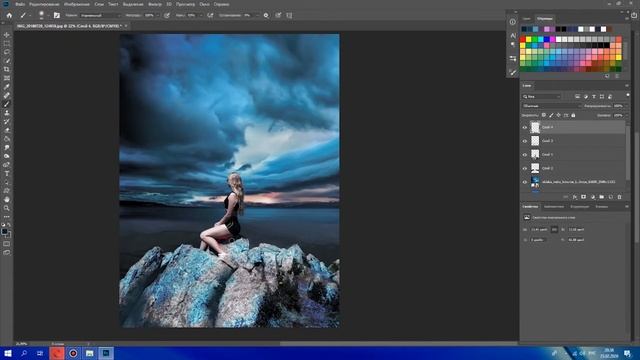Add a layer style with the fx icon
Image resolution: width=640 pixels, height=360 pixels.
click(x=575, y=197)
